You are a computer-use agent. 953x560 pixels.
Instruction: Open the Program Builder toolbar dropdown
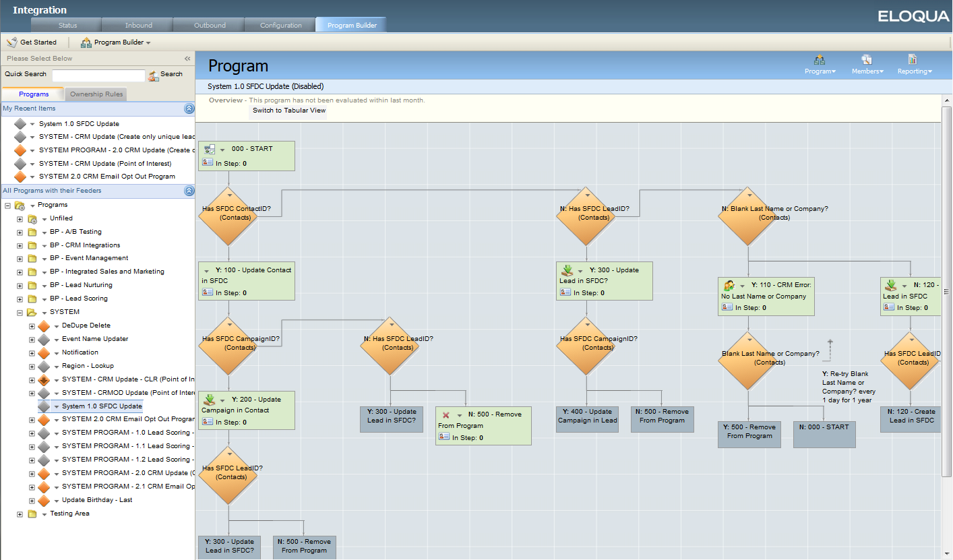116,42
